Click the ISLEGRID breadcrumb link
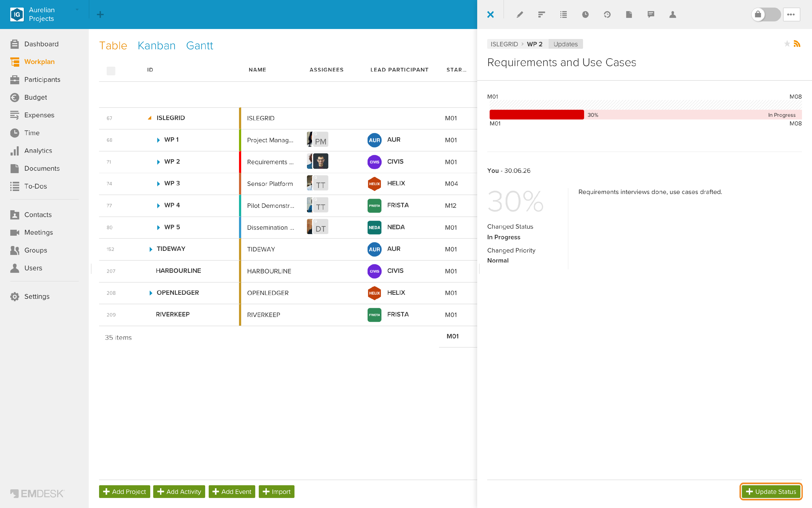Viewport: 812px width, 508px height. click(504, 44)
